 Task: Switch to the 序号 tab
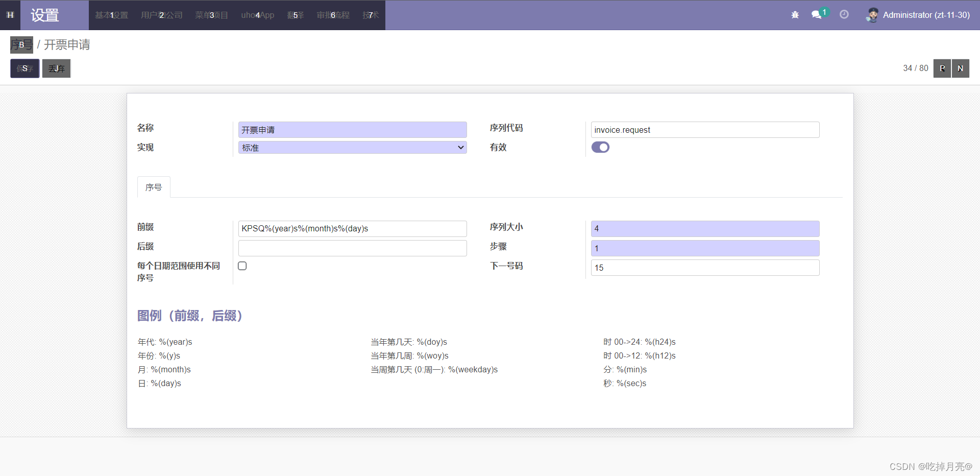coord(153,187)
